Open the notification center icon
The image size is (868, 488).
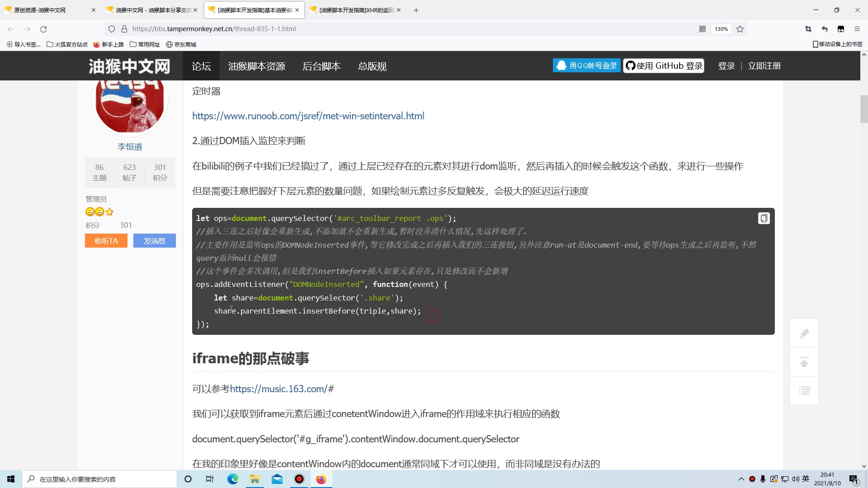(x=854, y=479)
